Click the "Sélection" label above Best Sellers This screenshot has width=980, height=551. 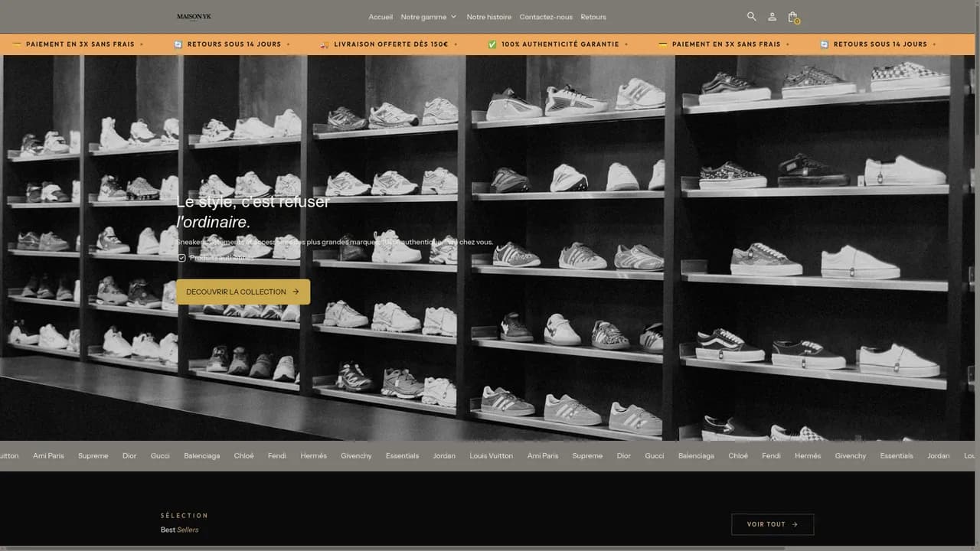(x=185, y=515)
